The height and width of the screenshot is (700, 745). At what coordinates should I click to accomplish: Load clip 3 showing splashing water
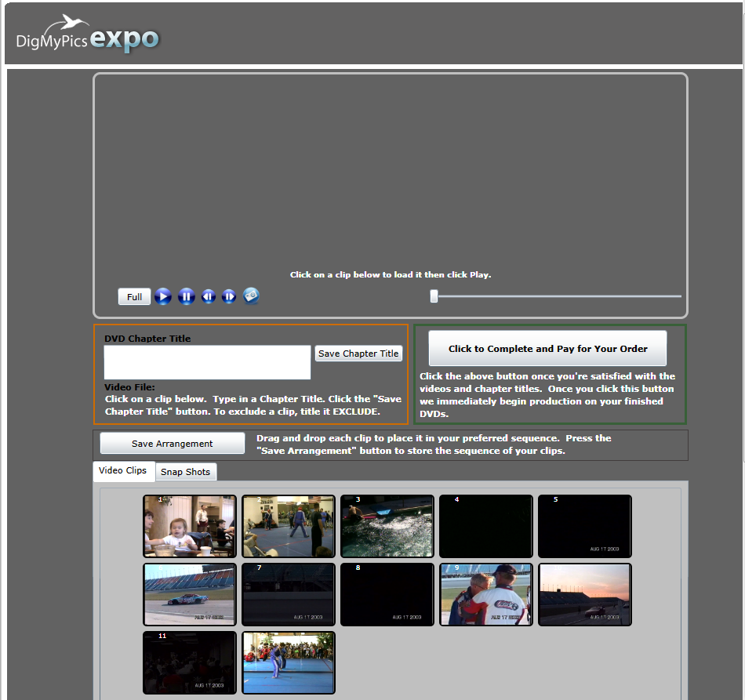tap(387, 526)
